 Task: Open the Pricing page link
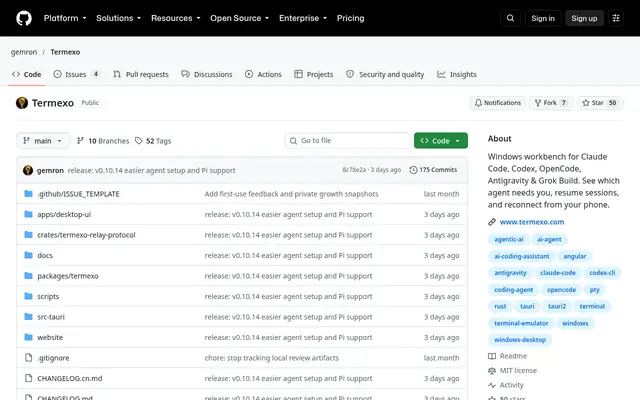click(351, 18)
